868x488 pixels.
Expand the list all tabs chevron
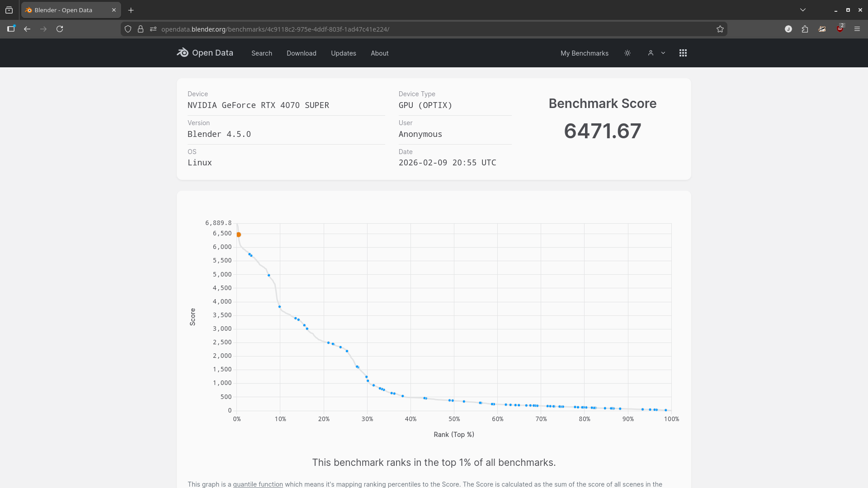pyautogui.click(x=803, y=10)
